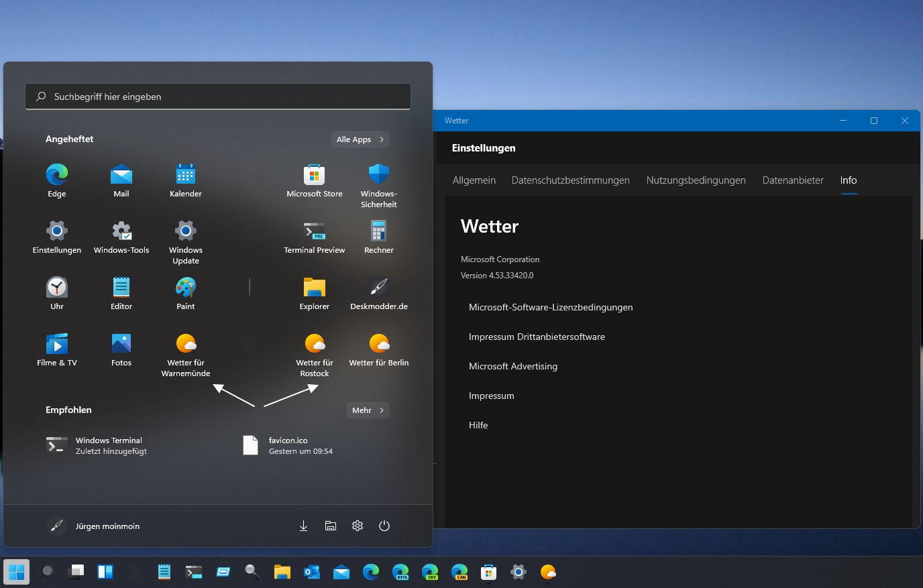Select the Info tab in Wetter

click(x=849, y=180)
